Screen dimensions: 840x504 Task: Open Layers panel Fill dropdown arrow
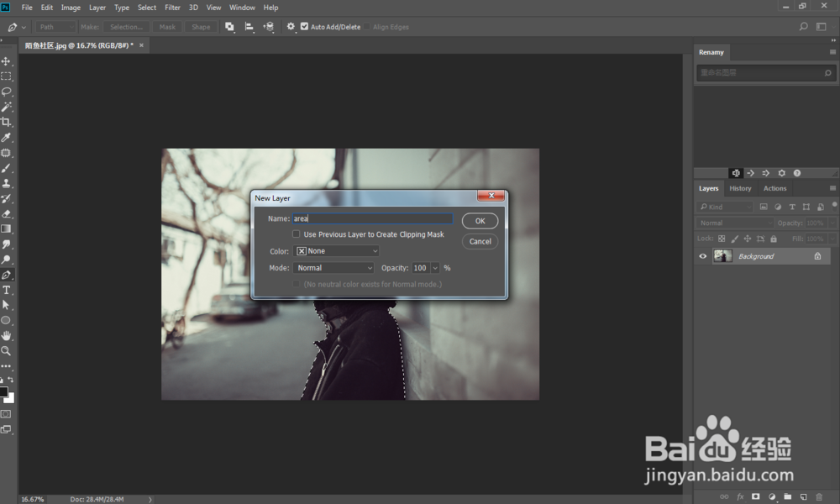pos(833,239)
